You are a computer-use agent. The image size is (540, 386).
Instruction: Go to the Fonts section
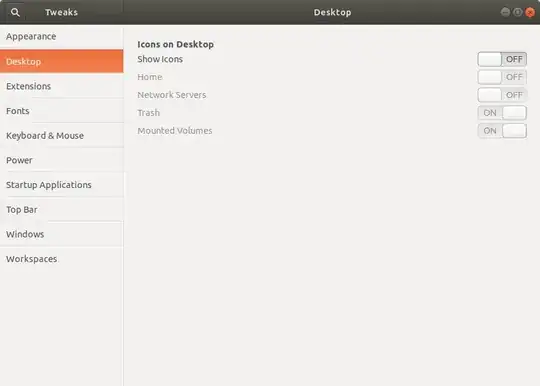click(62, 111)
